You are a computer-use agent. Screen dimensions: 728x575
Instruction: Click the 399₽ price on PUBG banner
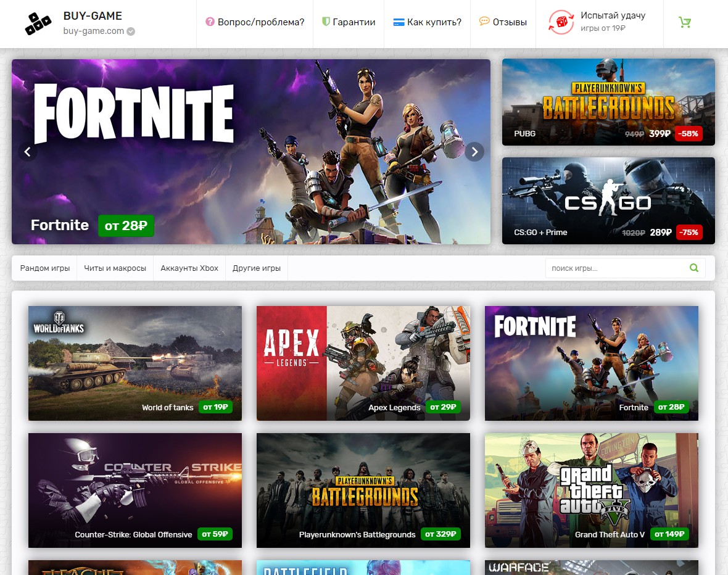point(660,134)
